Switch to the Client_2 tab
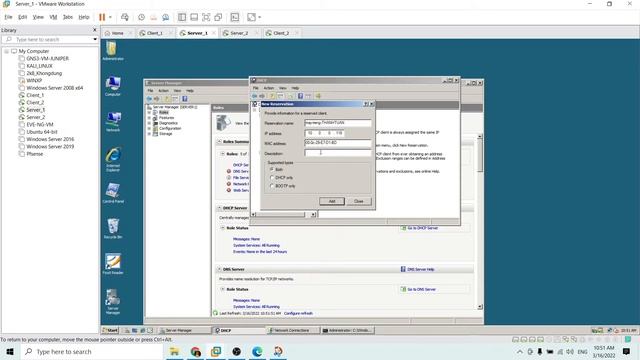640x360 pixels. (x=281, y=33)
